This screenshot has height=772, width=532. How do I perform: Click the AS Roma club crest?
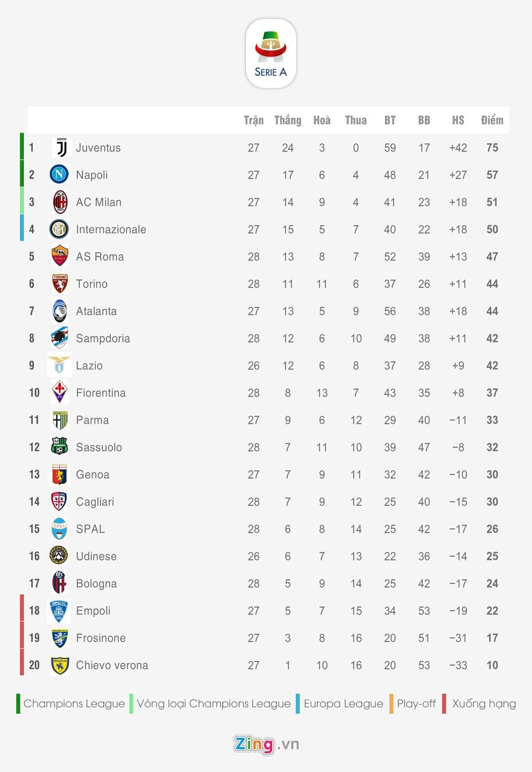[60, 256]
